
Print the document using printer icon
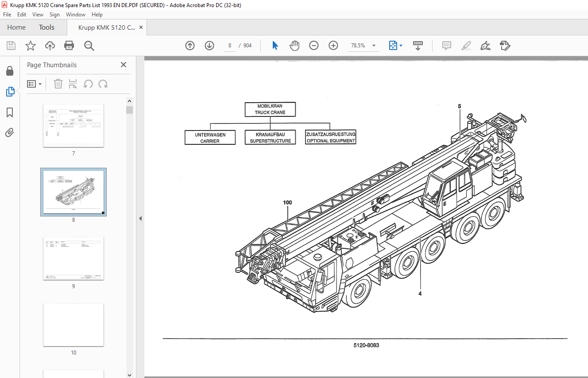(x=69, y=46)
